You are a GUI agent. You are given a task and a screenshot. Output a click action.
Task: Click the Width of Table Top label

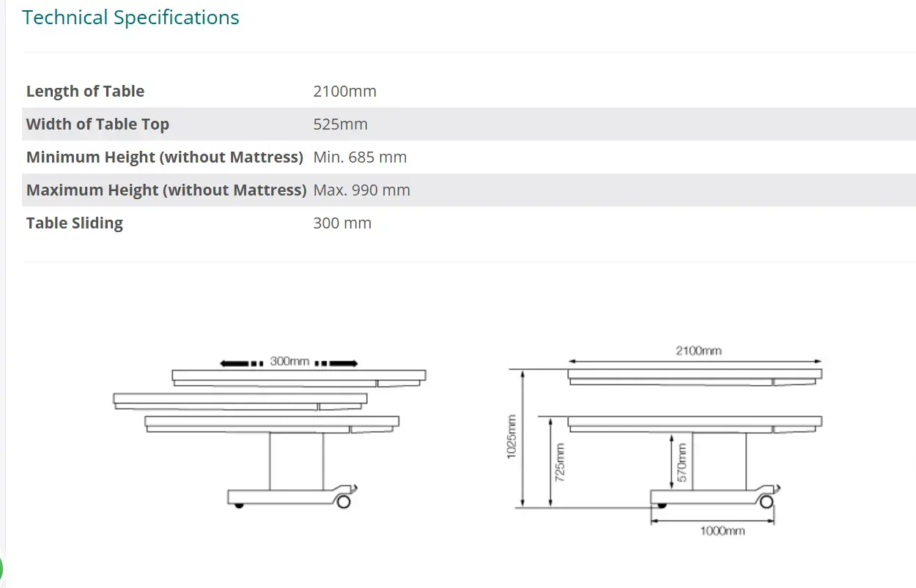97,124
